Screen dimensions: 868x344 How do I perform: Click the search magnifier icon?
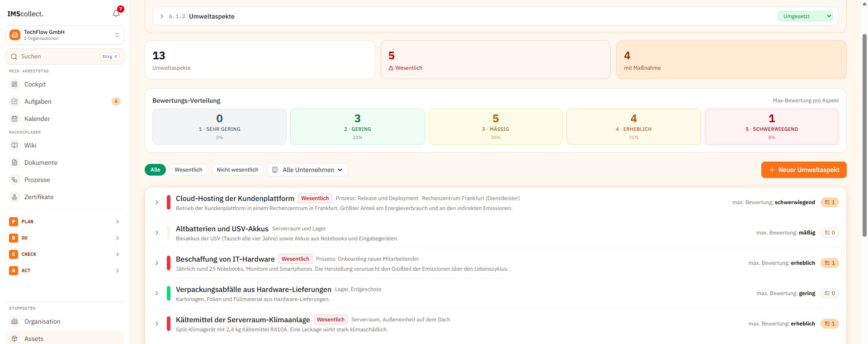tap(14, 57)
